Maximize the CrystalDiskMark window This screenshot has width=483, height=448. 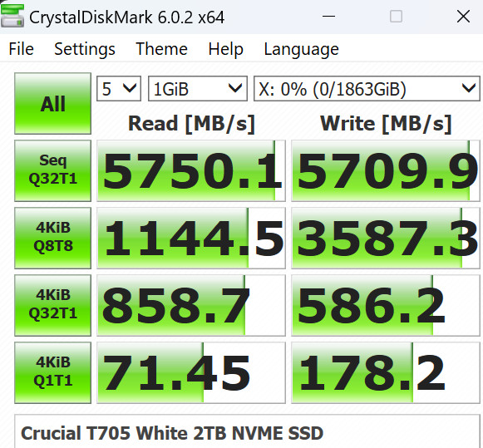[396, 16]
